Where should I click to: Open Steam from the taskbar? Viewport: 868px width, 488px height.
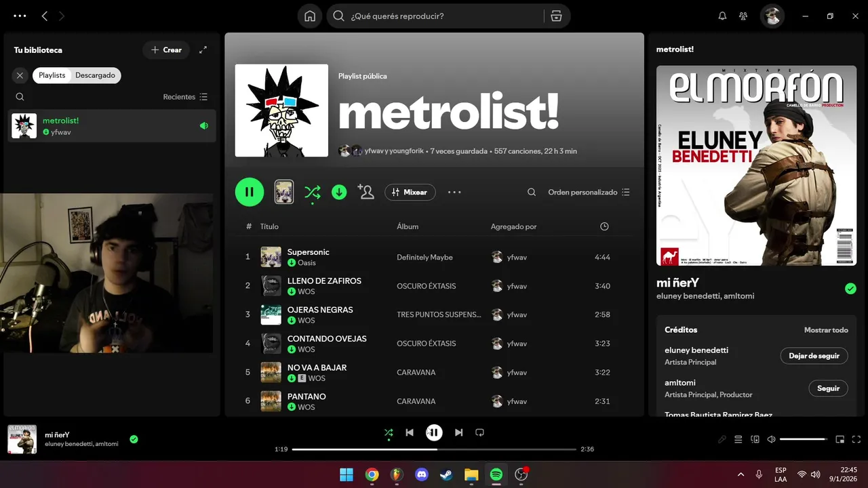click(x=447, y=474)
